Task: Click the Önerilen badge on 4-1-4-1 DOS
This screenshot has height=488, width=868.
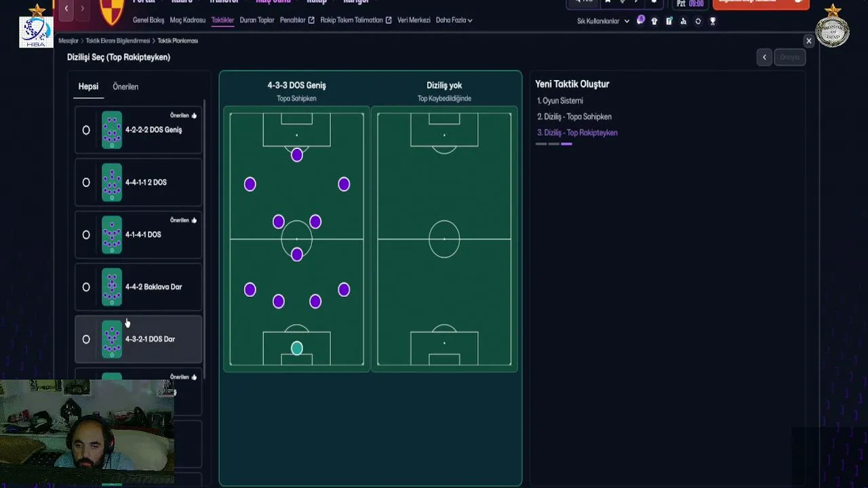Action: click(183, 220)
